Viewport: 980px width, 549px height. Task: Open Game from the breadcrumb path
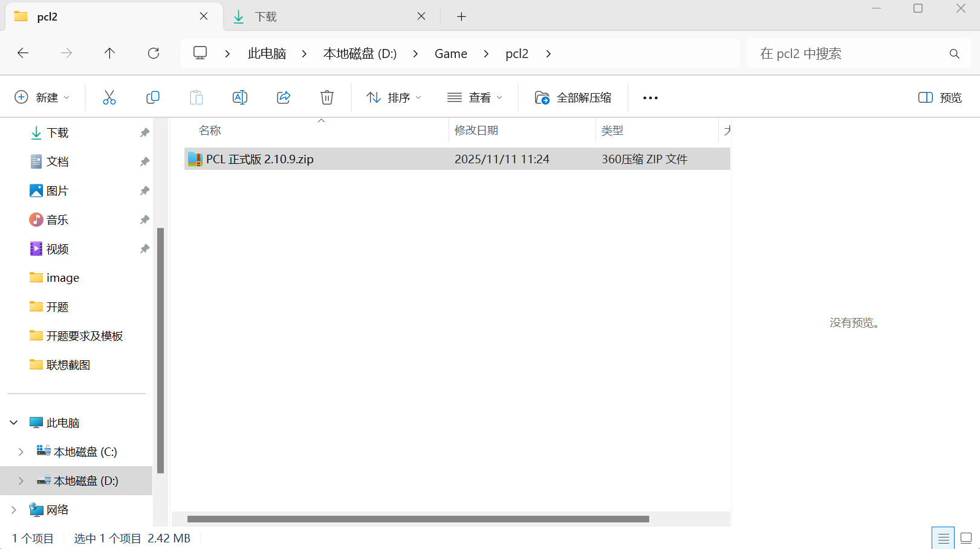coord(450,53)
